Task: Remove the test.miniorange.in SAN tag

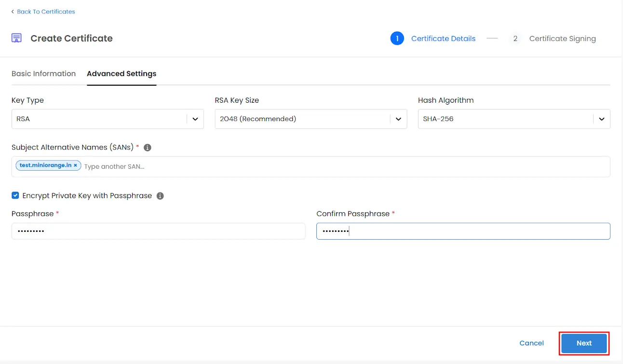Action: (76, 165)
